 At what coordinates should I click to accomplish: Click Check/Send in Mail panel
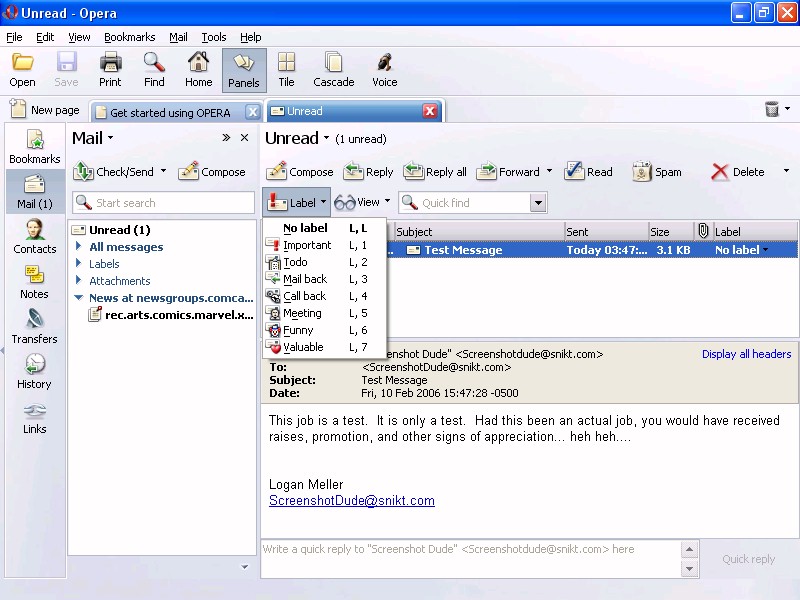click(113, 172)
